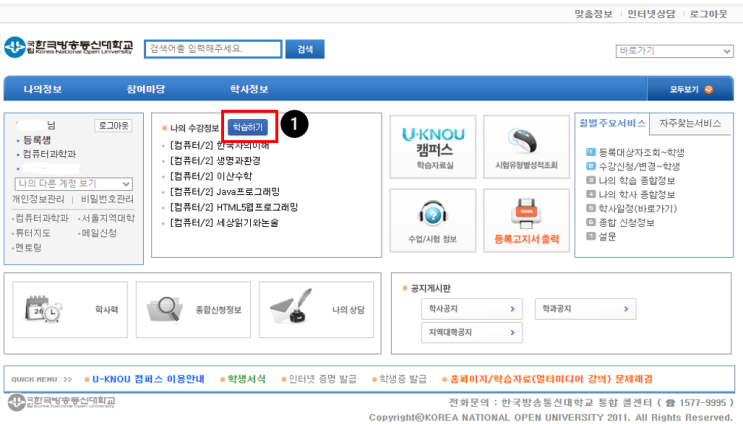This screenshot has width=743, height=424.
Task: Open 종합 신청정보 service link
Action: [x=626, y=222]
